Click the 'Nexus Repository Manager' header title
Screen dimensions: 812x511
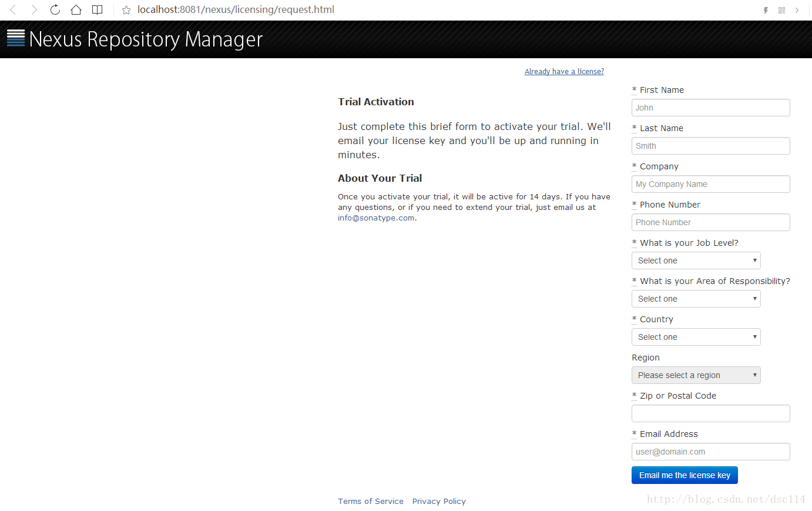(x=146, y=39)
